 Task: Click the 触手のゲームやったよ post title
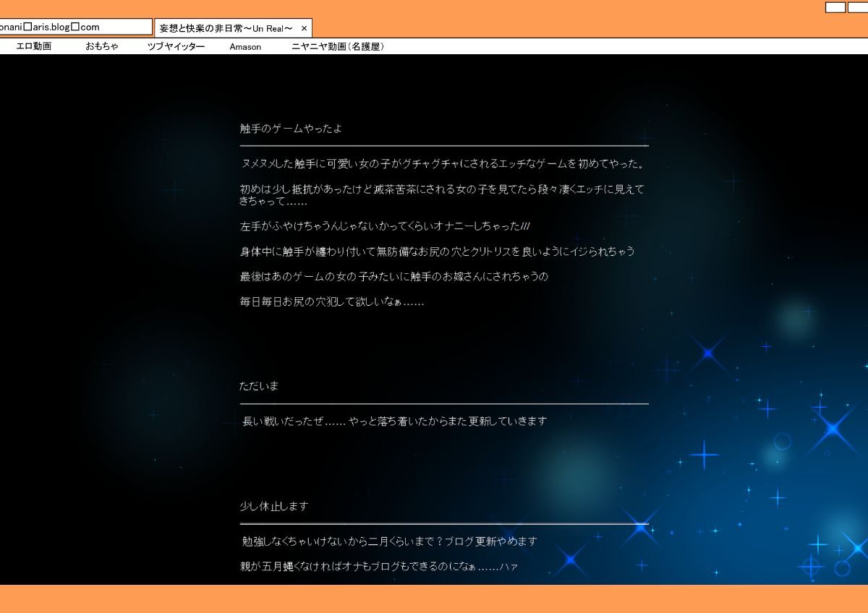coord(291,129)
